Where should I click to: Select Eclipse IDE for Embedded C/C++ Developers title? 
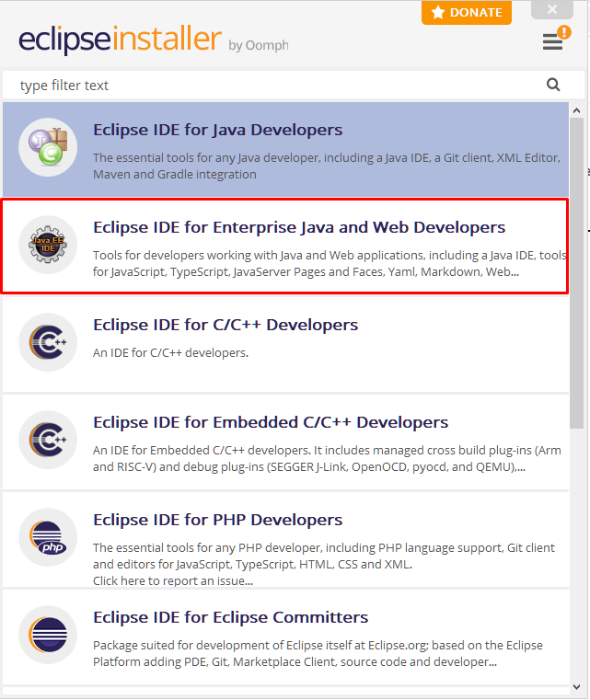point(271,422)
